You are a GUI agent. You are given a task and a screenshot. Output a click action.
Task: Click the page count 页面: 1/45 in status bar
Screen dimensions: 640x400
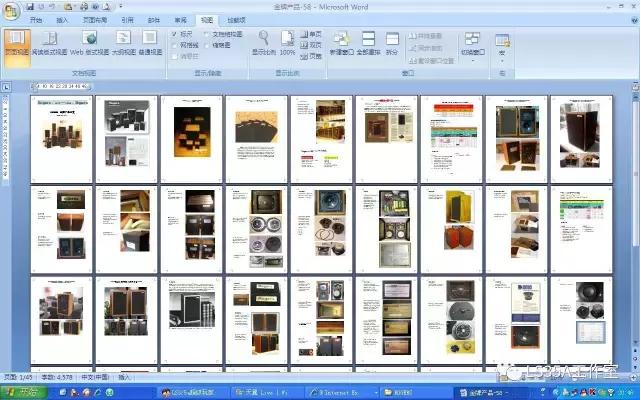pos(18,377)
